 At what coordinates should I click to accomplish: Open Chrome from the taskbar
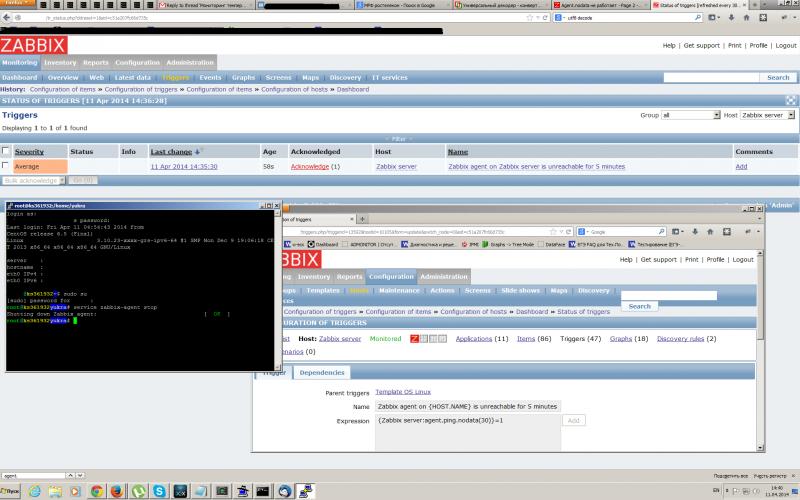(96, 491)
